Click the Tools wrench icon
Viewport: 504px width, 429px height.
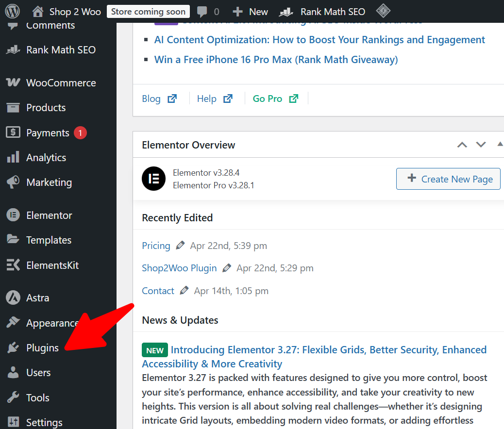tap(13, 397)
